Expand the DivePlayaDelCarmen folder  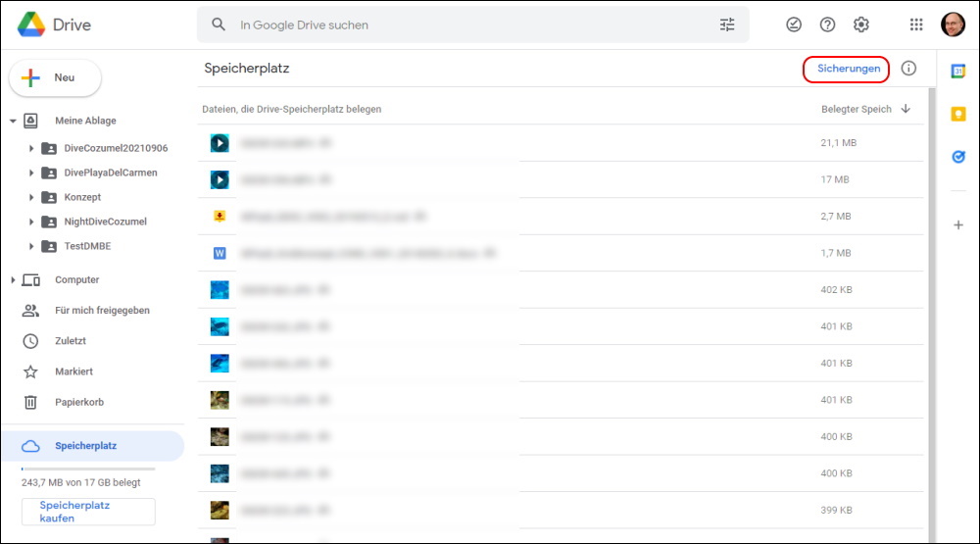[x=30, y=173]
